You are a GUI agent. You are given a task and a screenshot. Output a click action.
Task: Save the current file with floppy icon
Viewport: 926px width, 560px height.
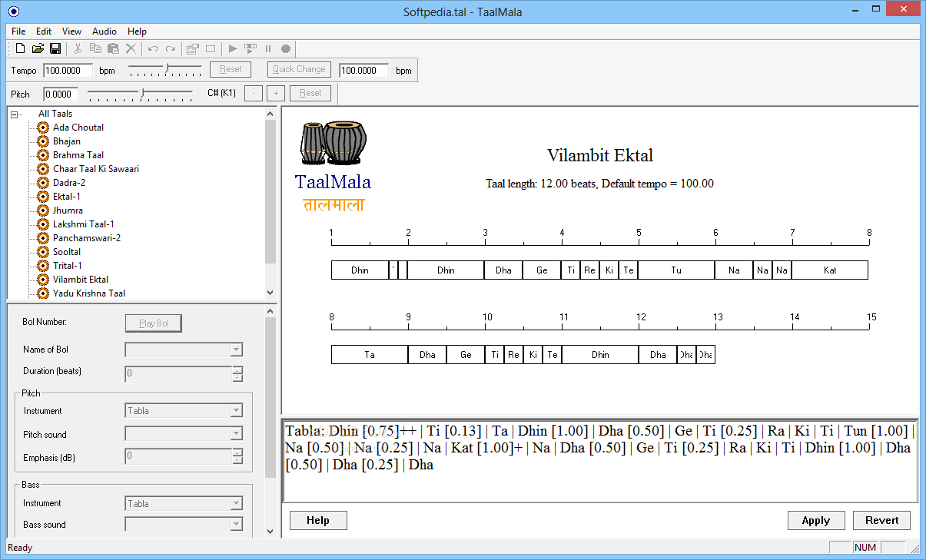(55, 48)
